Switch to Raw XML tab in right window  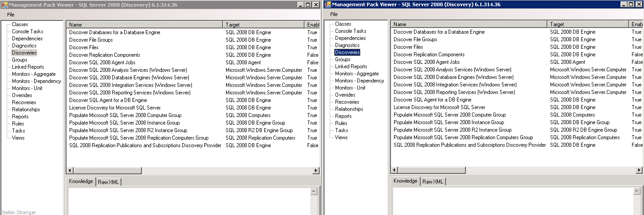(433, 182)
